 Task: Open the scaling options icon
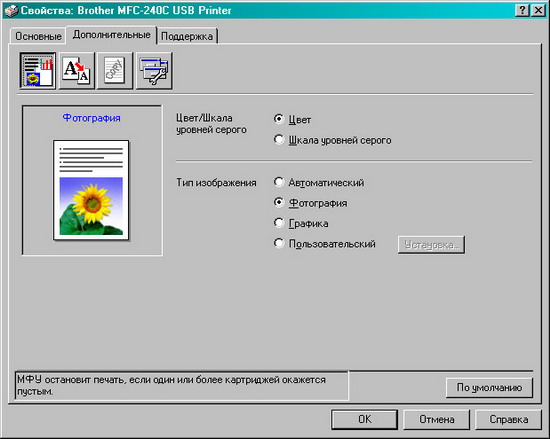[76, 70]
